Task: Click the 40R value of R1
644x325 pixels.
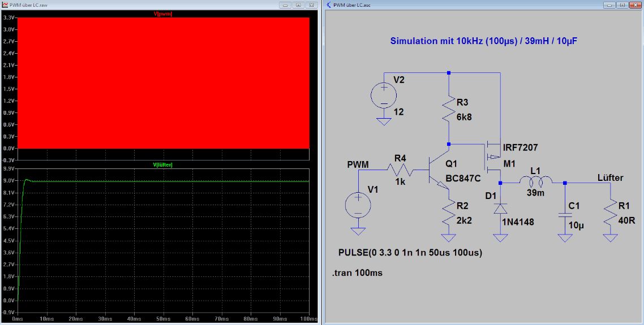Action: pos(626,220)
